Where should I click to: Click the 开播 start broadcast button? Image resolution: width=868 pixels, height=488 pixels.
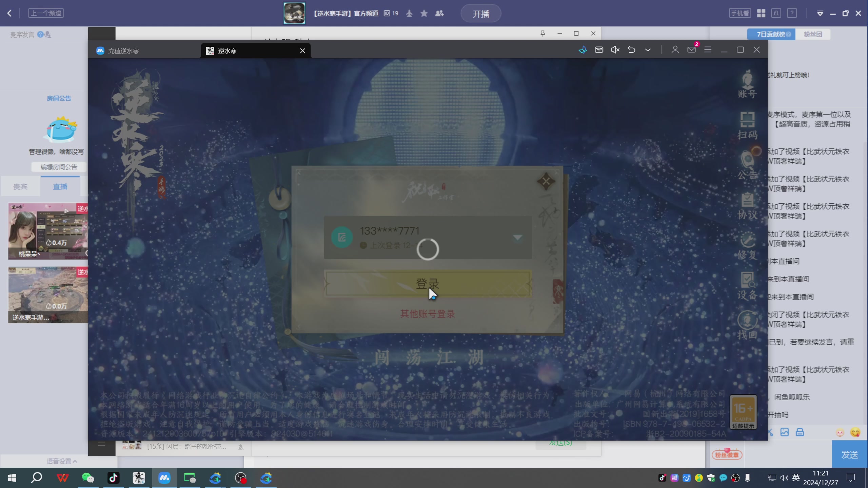pos(481,14)
